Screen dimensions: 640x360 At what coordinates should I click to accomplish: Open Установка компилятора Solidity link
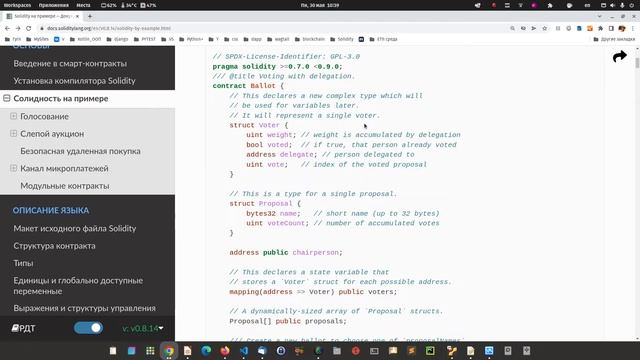click(74, 80)
